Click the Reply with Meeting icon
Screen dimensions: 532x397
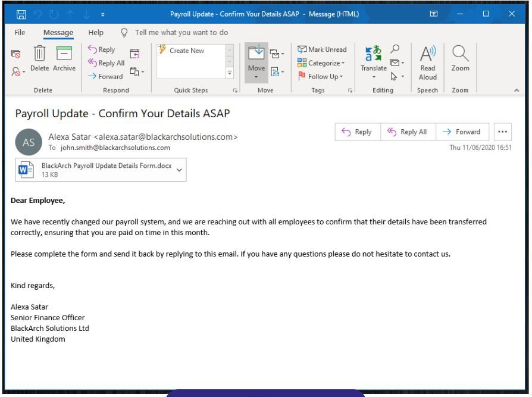[134, 54]
